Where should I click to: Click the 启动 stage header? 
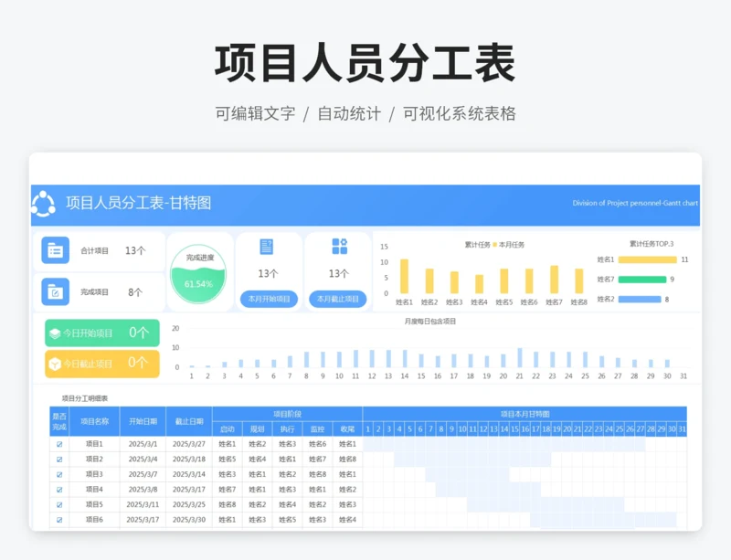click(228, 429)
